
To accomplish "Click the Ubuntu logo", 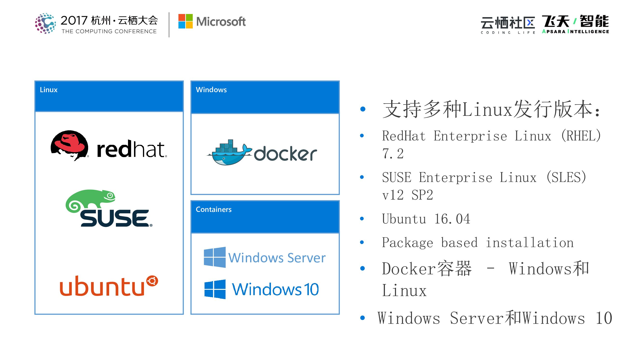I will click(109, 286).
